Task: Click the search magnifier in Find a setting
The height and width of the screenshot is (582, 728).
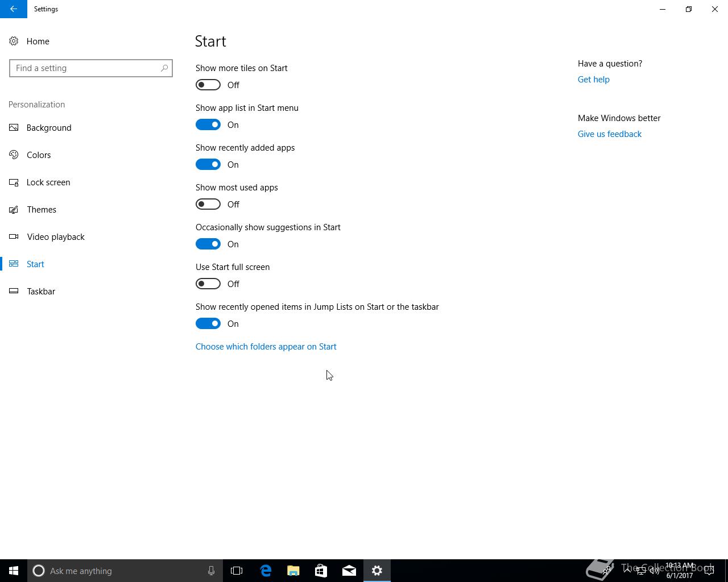Action: click(164, 68)
